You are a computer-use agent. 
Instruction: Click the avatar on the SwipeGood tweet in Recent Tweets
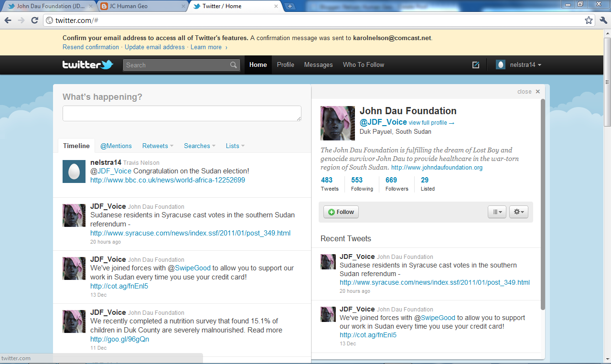click(328, 314)
